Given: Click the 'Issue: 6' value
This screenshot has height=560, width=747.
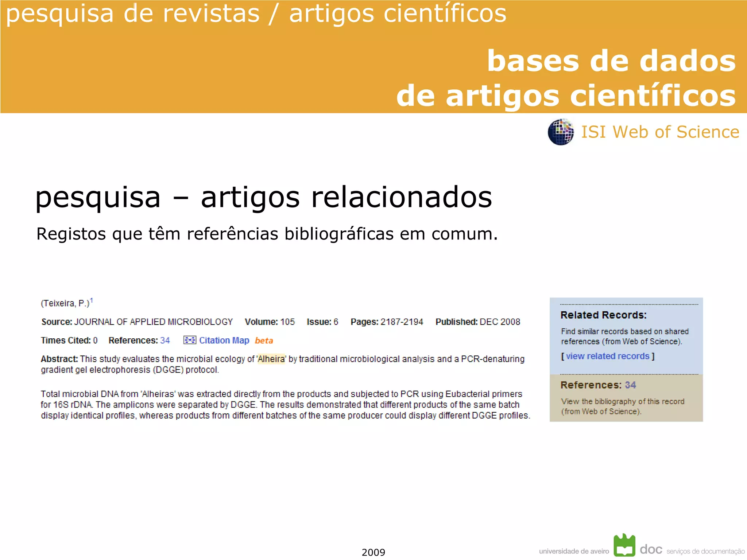Looking at the screenshot, I should point(322,322).
